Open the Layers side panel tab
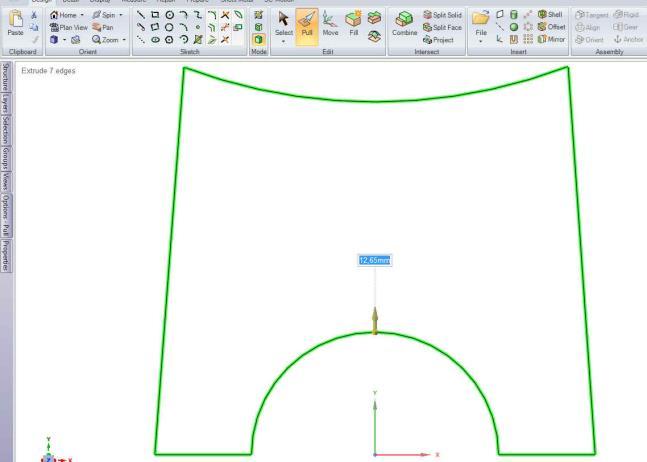The height and width of the screenshot is (462, 647). click(x=5, y=103)
